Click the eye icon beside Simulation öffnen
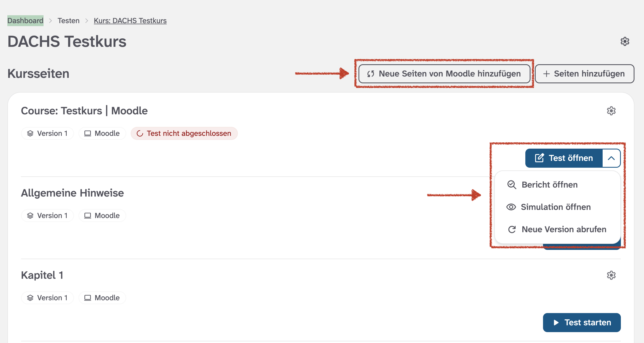Screen dimensions: 644x343 click(x=511, y=207)
